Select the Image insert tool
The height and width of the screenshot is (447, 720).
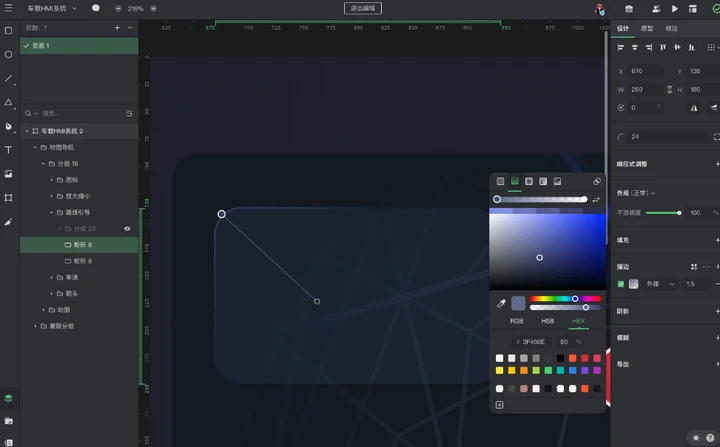coord(8,174)
